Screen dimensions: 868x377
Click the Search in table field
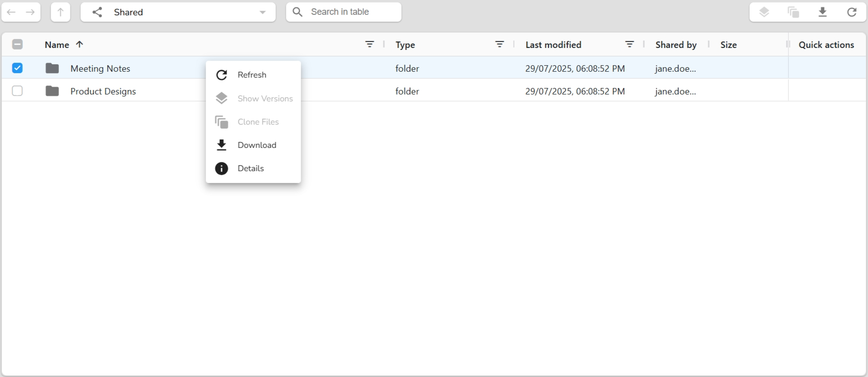pos(344,12)
